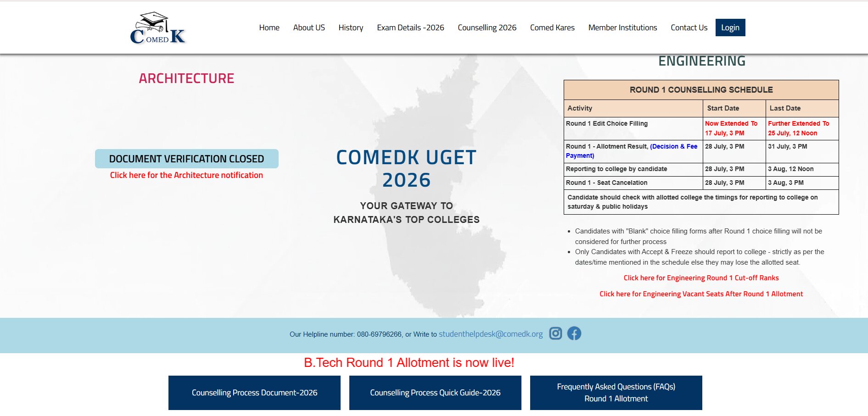This screenshot has height=416, width=868.
Task: Click 'Round 1 Edit Choice Filling' cell
Action: pyautogui.click(x=633, y=128)
